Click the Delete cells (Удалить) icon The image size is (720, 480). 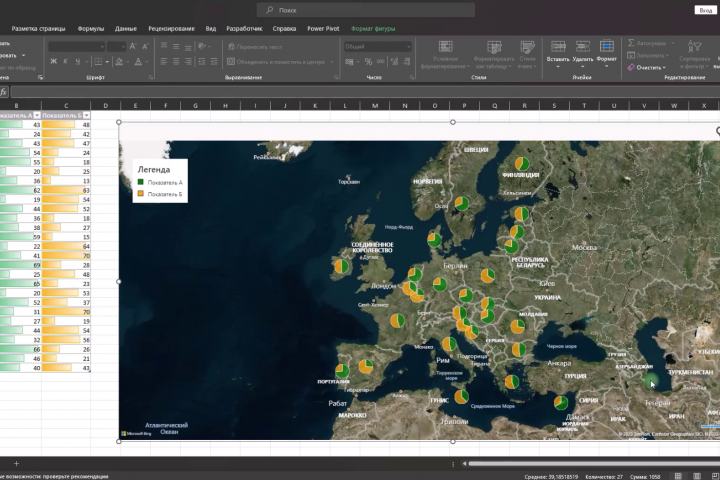[583, 46]
